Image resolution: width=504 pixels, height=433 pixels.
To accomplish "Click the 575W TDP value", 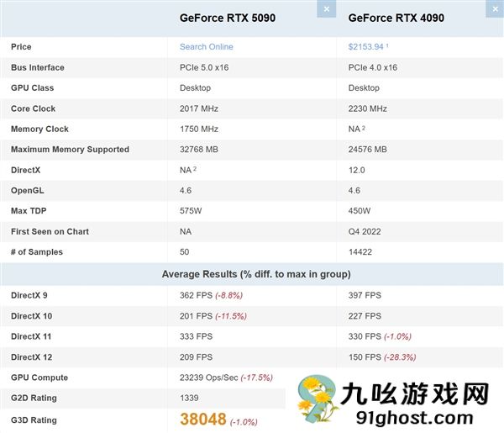I will pyautogui.click(x=191, y=211).
